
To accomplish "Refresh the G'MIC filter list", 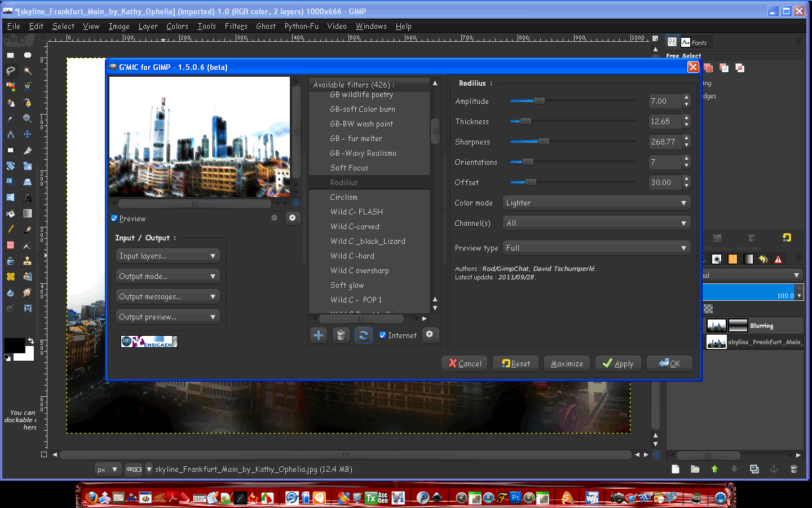I will pyautogui.click(x=363, y=335).
